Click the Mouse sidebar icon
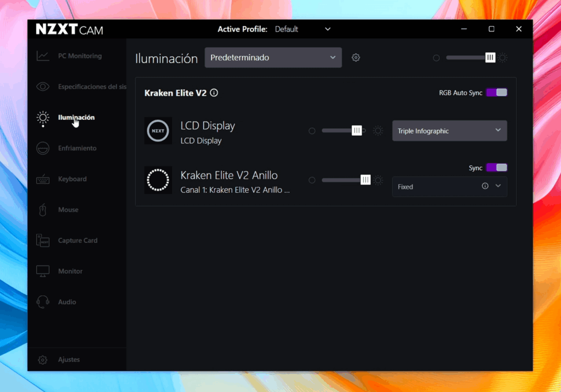The height and width of the screenshot is (392, 561). pos(43,210)
